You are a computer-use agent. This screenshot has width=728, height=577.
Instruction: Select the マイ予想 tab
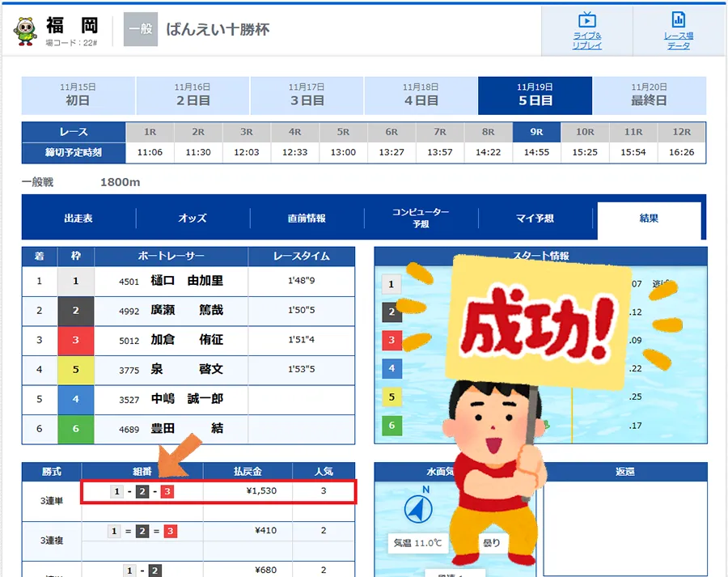535,218
